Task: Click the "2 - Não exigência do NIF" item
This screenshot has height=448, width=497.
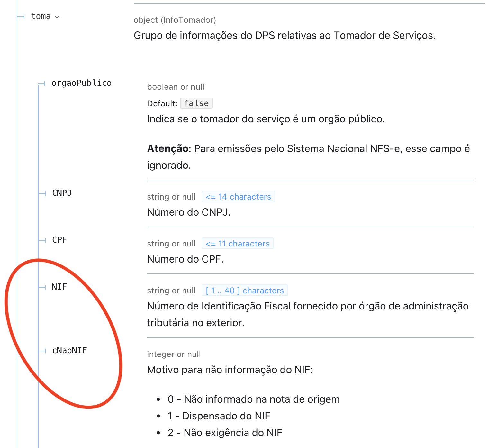Action: (x=225, y=433)
